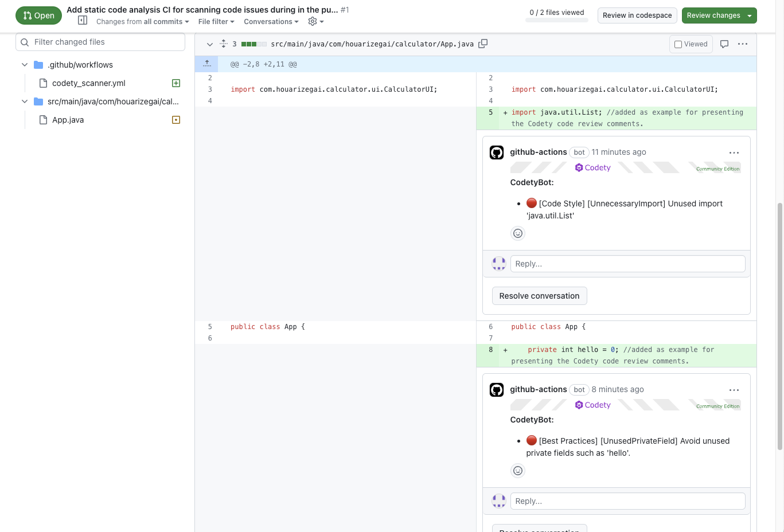Expand hidden lines above the hunk

pos(206,64)
